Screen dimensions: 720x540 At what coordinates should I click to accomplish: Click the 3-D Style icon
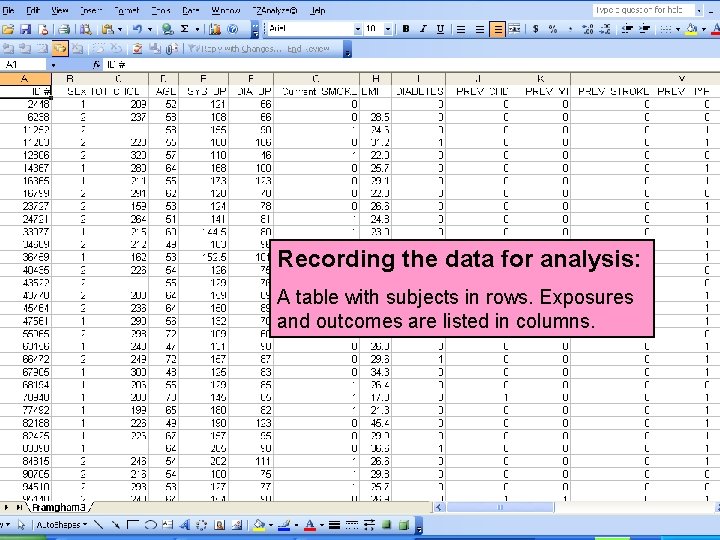(x=404, y=524)
